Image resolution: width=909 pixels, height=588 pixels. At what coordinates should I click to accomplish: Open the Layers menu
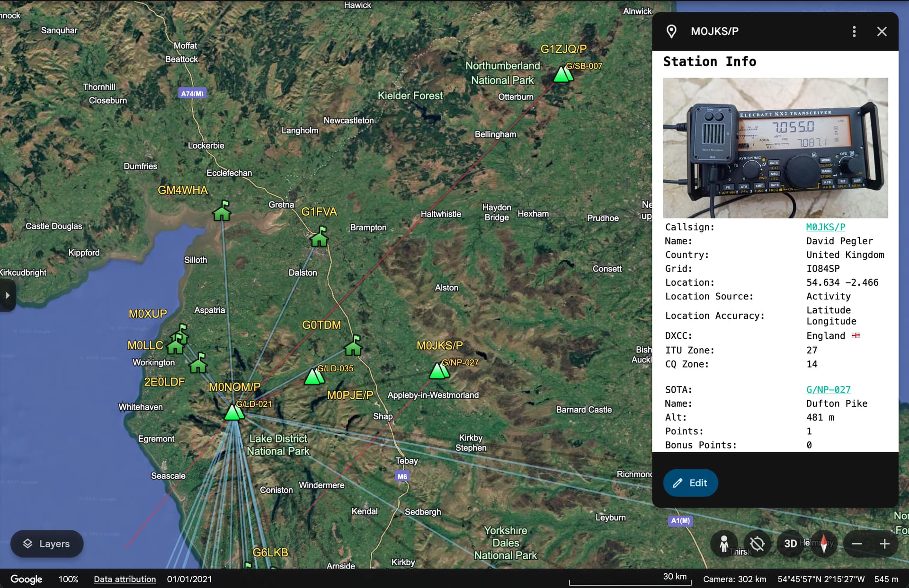click(x=47, y=544)
